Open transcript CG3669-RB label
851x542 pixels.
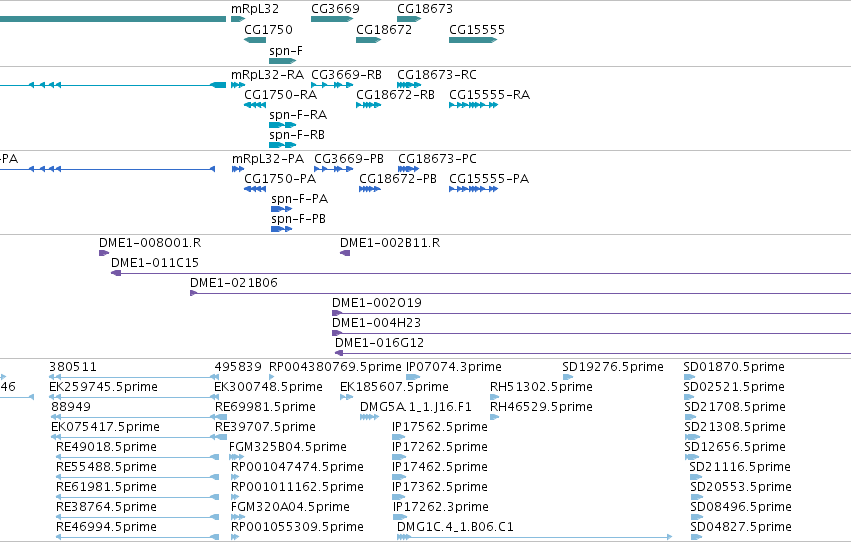pos(346,75)
